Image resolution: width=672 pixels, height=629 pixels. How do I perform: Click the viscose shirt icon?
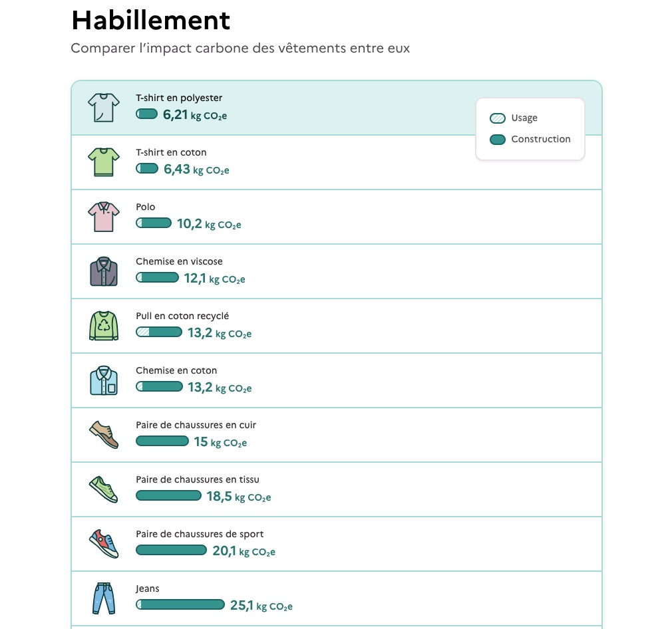[104, 271]
